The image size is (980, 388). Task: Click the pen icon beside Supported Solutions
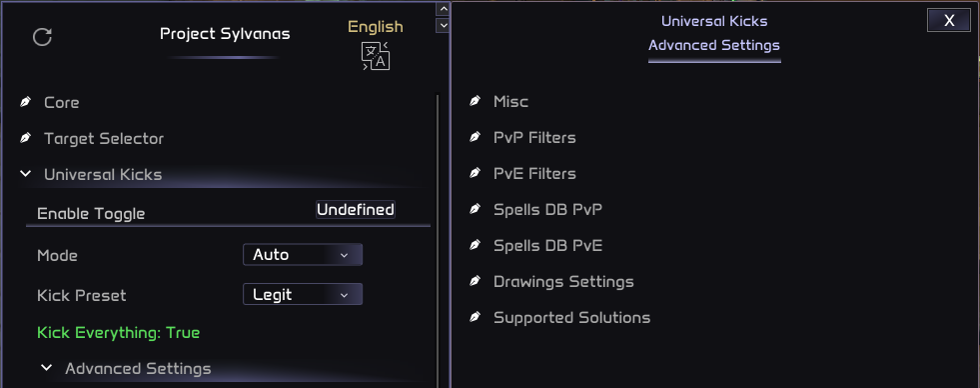[475, 317]
